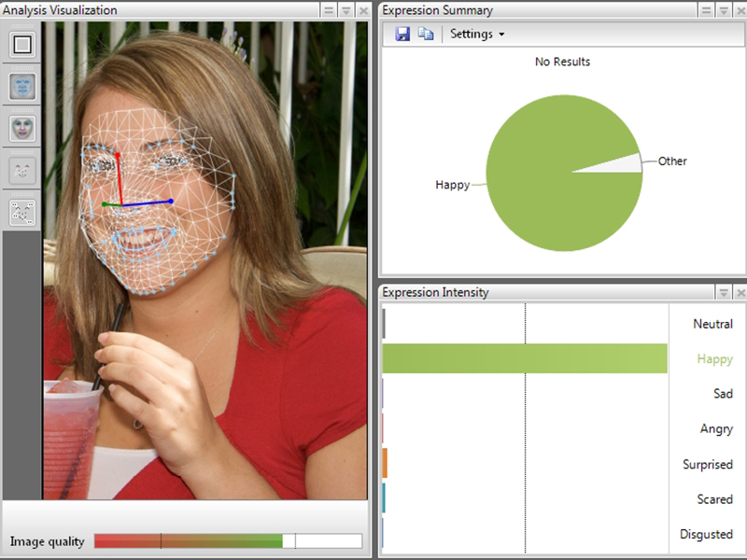Open Expression Summary panel options arrow

click(x=724, y=10)
